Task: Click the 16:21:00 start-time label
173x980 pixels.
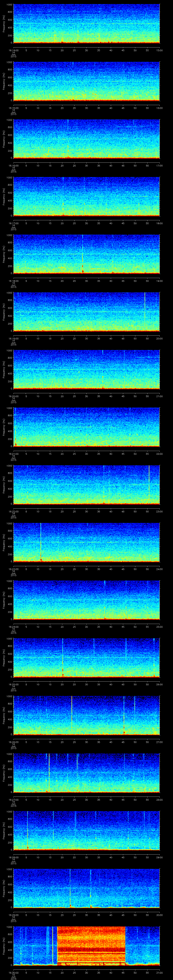Action: (x=13, y=454)
